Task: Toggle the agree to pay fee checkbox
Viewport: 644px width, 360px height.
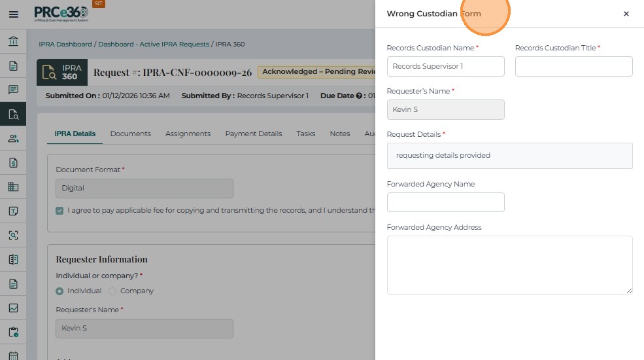Action: (60, 211)
